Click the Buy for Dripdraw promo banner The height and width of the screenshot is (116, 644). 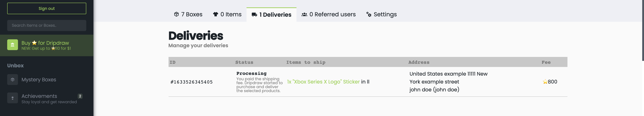pos(47,45)
